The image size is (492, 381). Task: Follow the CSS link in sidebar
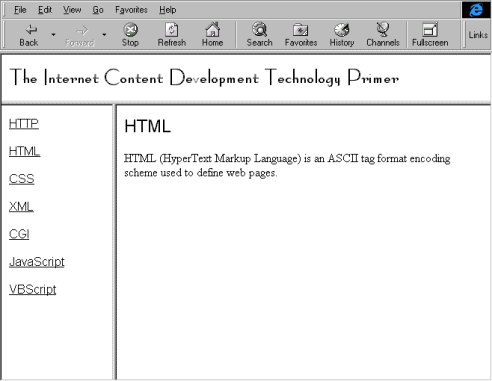[x=22, y=179]
